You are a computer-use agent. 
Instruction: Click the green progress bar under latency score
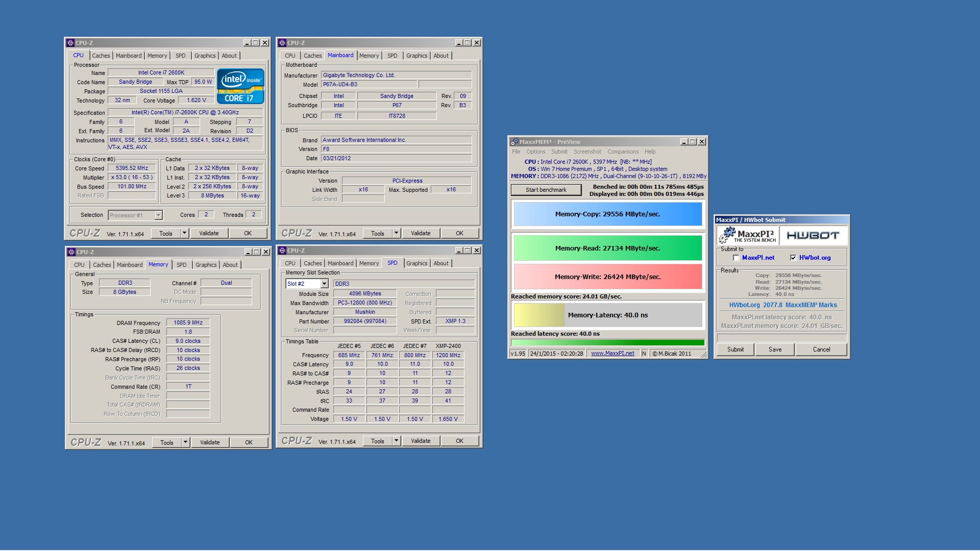(607, 343)
